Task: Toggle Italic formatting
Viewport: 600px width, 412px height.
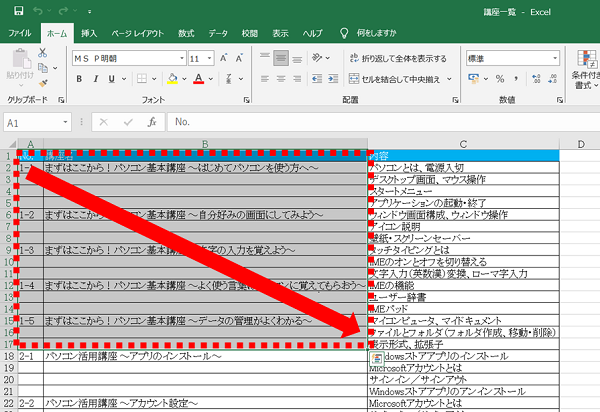Action: (98, 78)
